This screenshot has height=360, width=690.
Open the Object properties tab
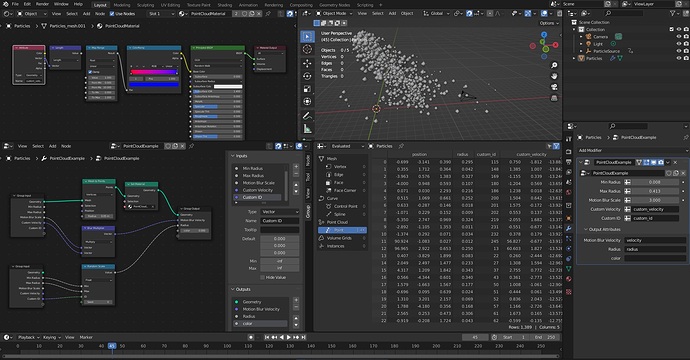(x=569, y=218)
